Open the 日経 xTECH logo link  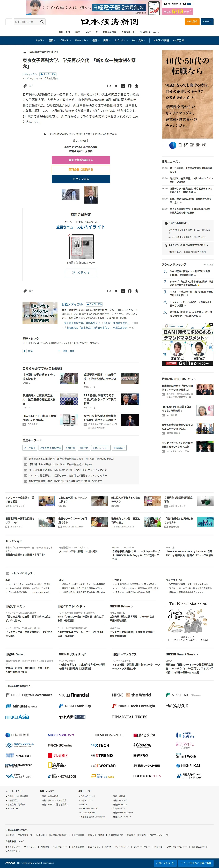pyautogui.click(x=100, y=745)
